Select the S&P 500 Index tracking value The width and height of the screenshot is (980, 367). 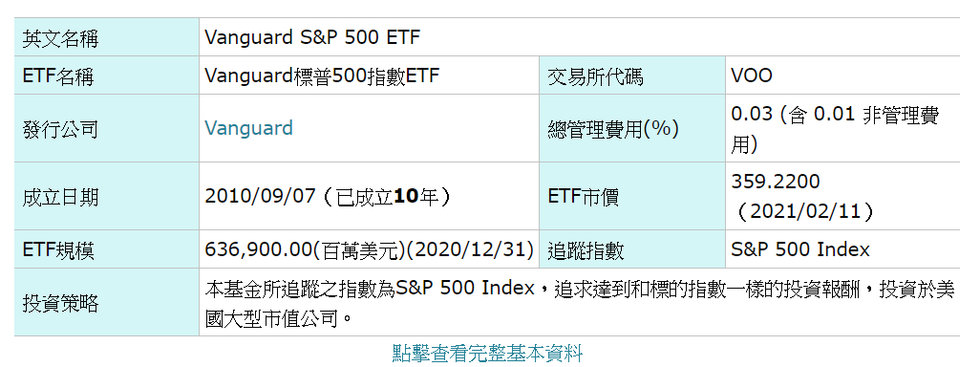[800, 249]
